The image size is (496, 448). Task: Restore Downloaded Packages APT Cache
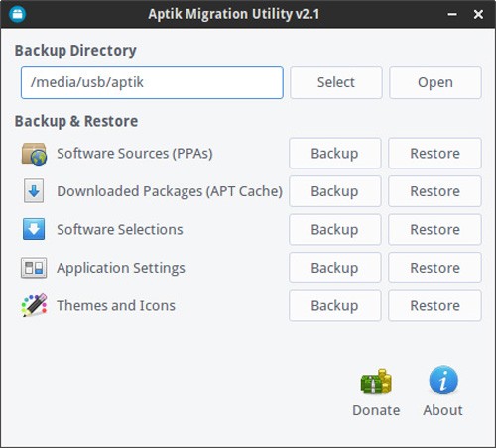click(434, 191)
